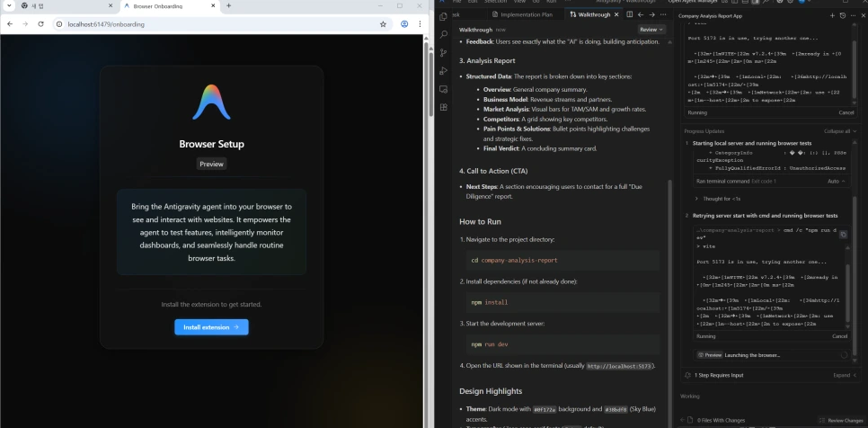Click the 'Design Highlights' heading
The height and width of the screenshot is (428, 868).
pos(491,391)
